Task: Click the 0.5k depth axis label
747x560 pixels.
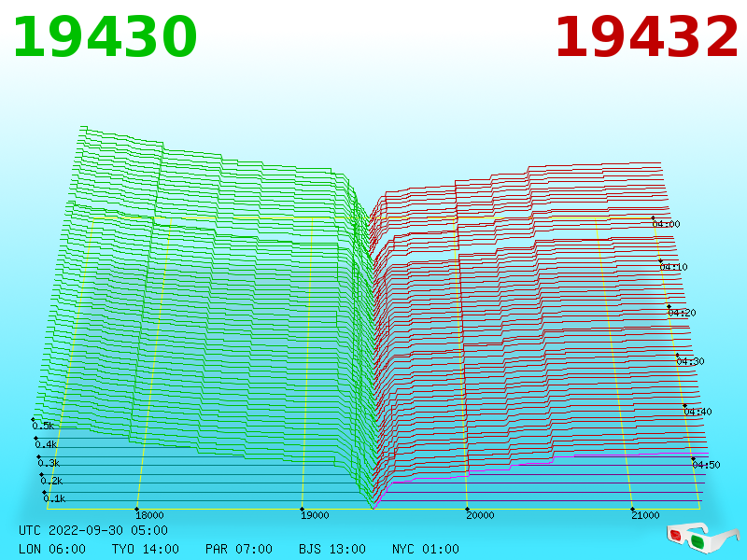Action: coord(43,426)
